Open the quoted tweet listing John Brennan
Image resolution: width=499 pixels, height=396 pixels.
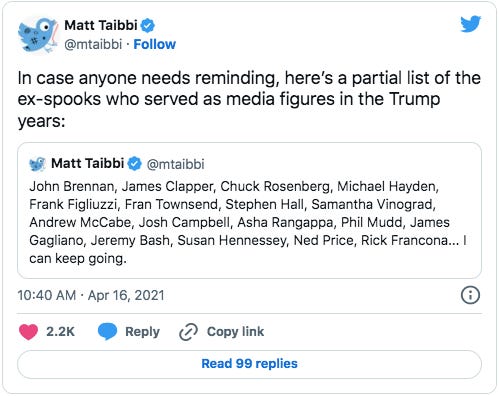[249, 211]
